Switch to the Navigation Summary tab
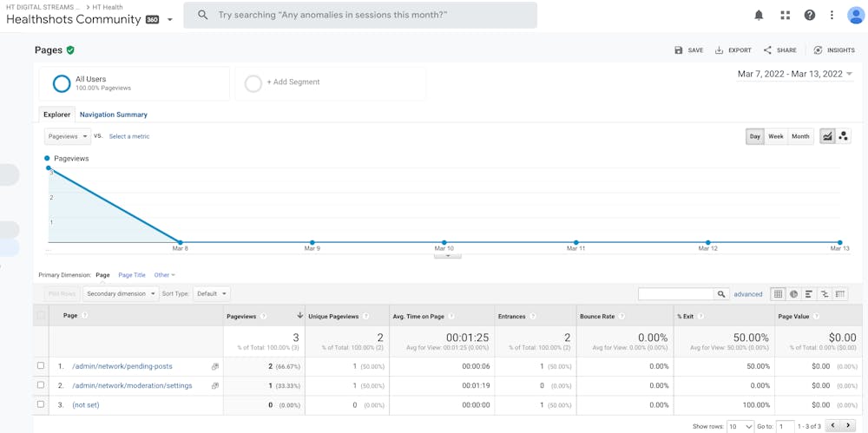Screen dimensions: 868x433 coord(114,115)
